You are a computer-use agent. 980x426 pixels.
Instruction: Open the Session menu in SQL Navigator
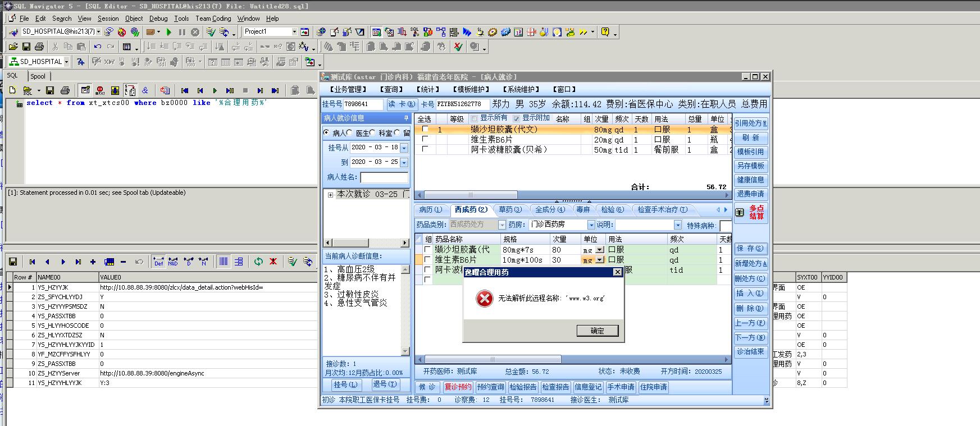pyautogui.click(x=108, y=19)
